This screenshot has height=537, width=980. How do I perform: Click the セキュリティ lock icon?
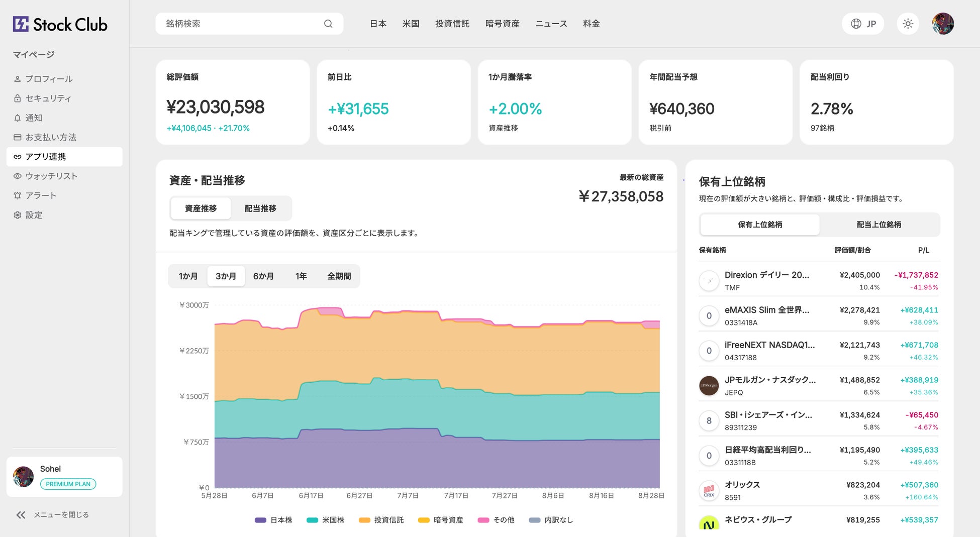[18, 98]
